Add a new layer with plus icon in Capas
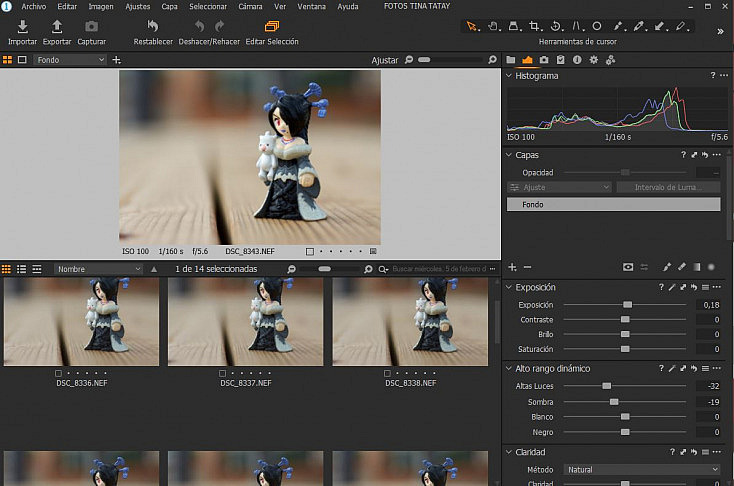734x486 pixels. pos(513,267)
